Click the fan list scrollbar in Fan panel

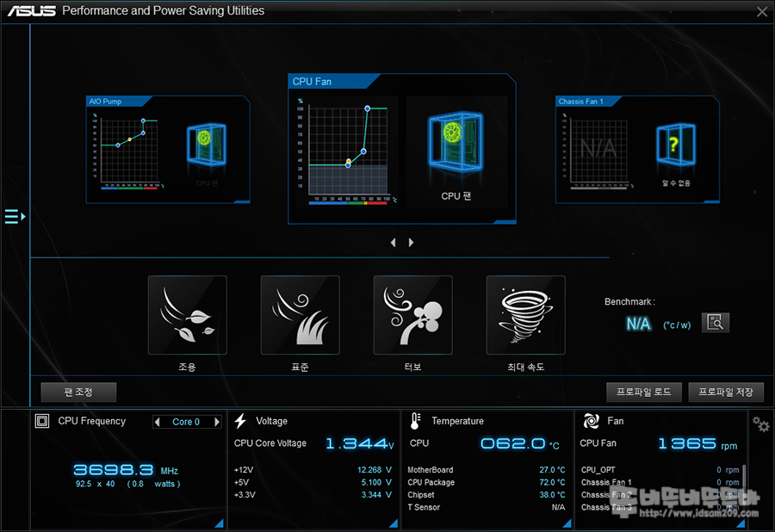[x=744, y=481]
